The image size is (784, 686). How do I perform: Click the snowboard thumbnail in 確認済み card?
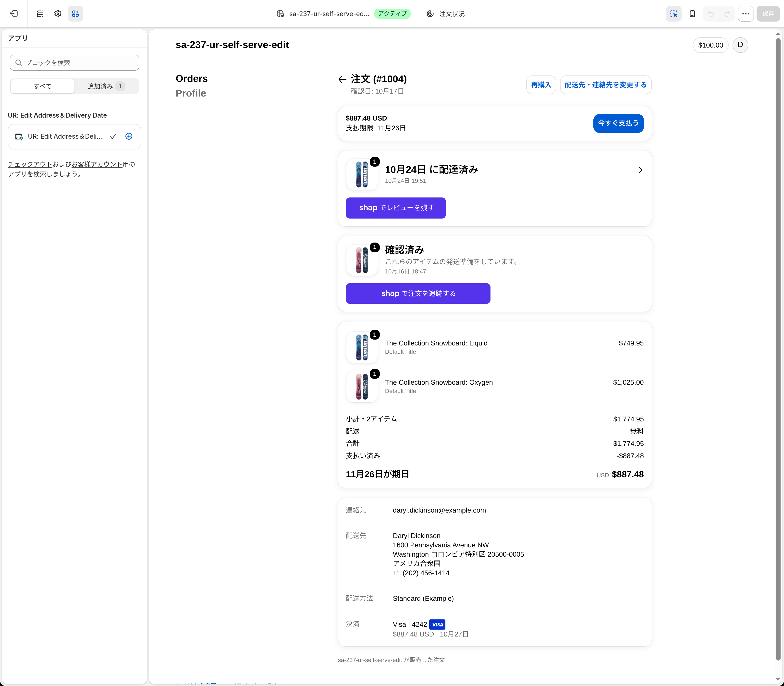pos(362,260)
